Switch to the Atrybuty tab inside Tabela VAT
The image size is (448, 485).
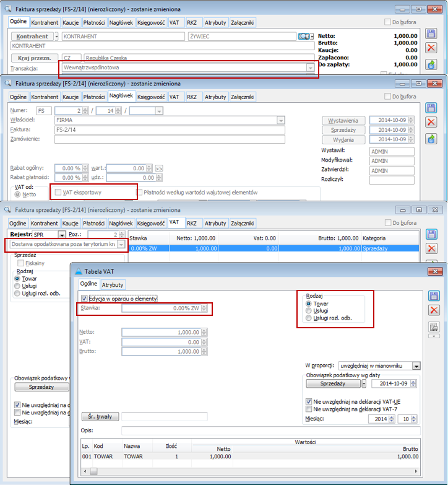click(x=112, y=285)
